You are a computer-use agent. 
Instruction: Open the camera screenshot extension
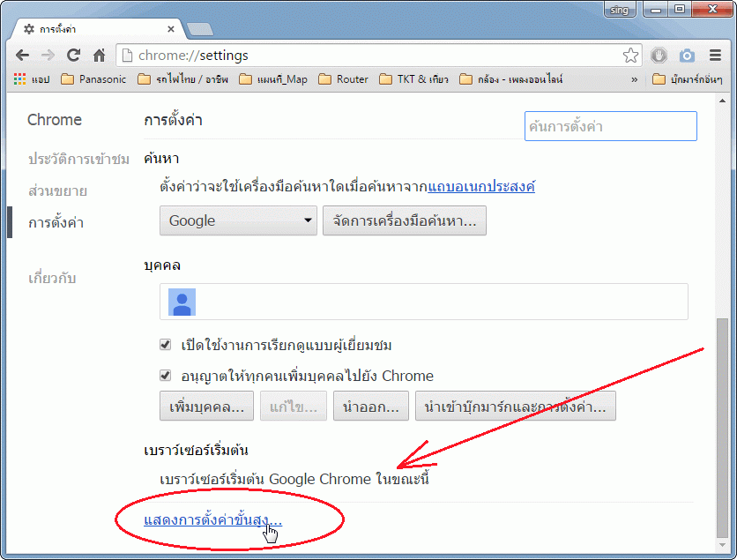tap(687, 56)
